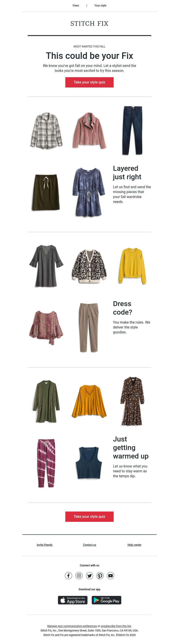This screenshot has height=644, width=179.
Task: Open the Twitter social icon
Action: [x=89, y=576]
